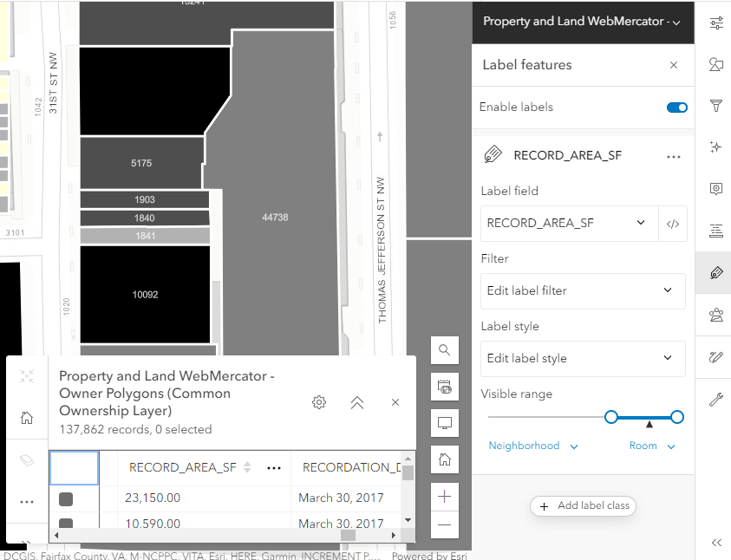Open the Effects panel (sparkles icon)
Screen dimensions: 731x560
point(715,147)
